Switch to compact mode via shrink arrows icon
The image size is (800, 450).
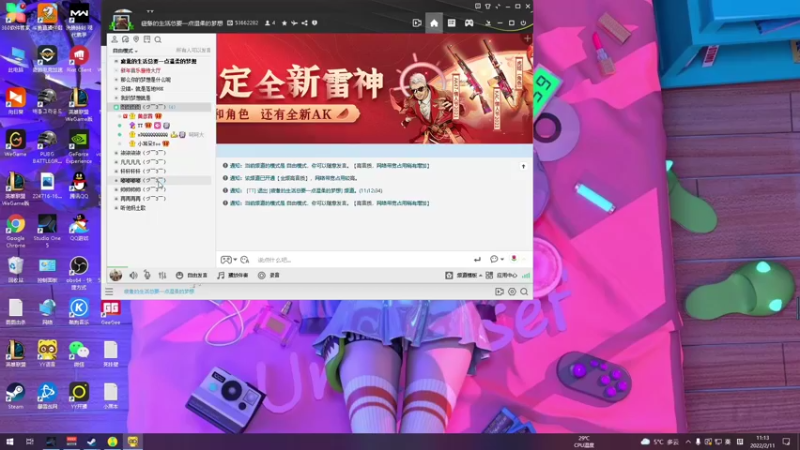(498, 7)
